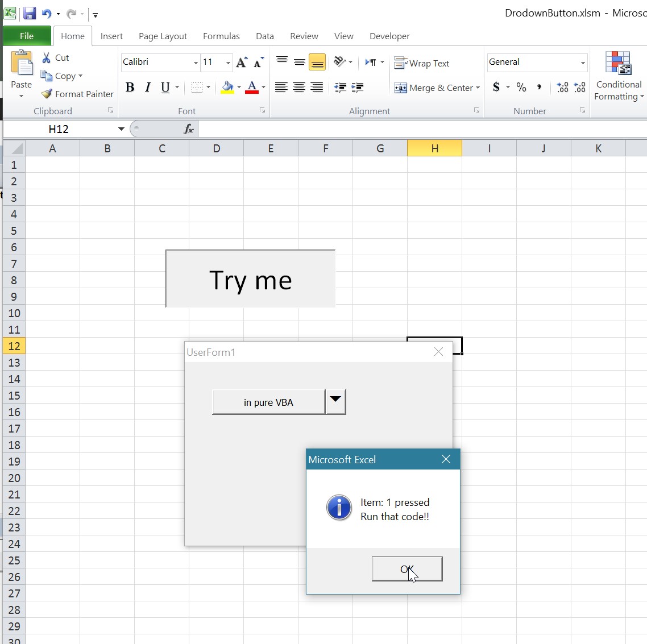Click the Cut scissors icon
The height and width of the screenshot is (644, 647).
click(x=47, y=57)
